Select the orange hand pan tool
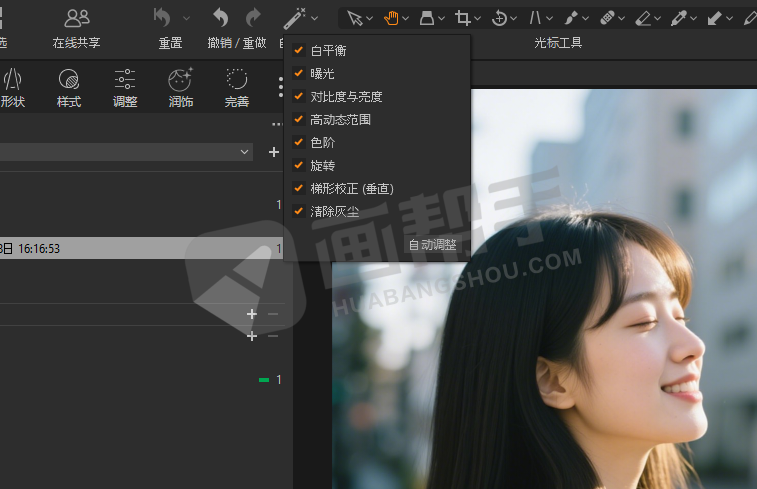757x489 pixels. 391,18
